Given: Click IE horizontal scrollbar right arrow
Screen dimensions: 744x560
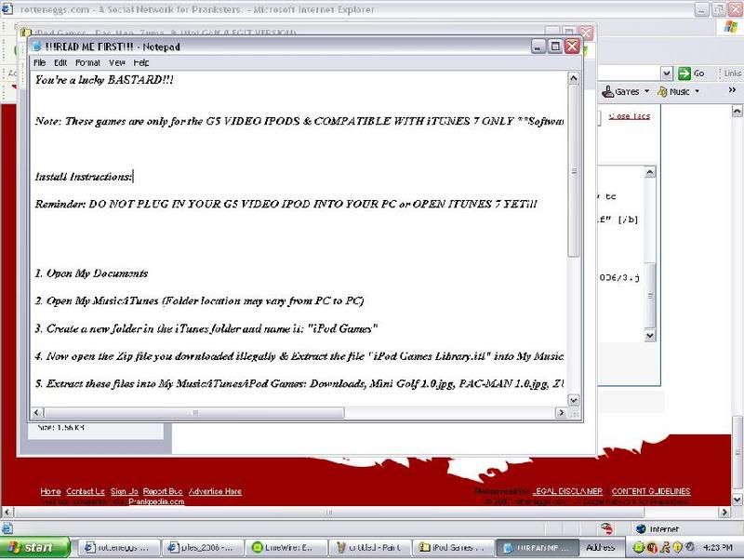Looking at the screenshot, I should [724, 513].
